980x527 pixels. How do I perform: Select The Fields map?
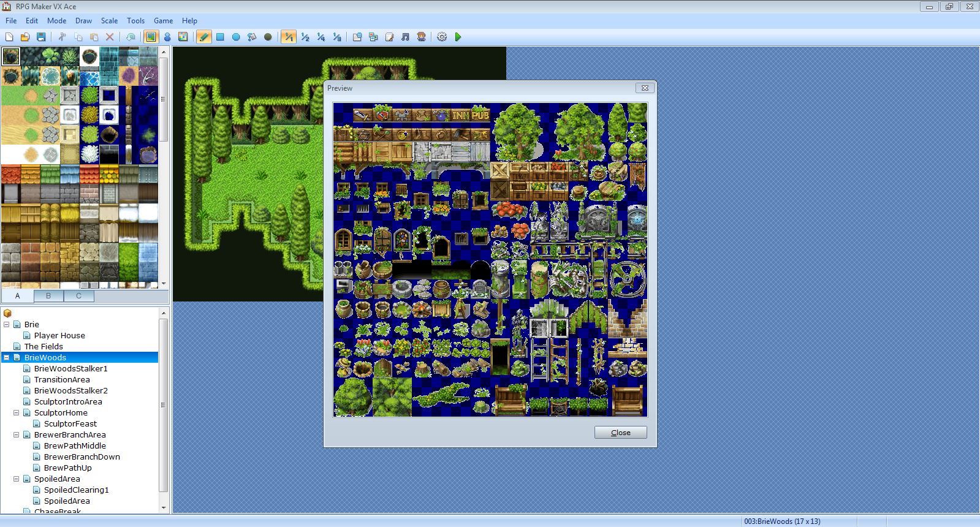click(x=44, y=346)
